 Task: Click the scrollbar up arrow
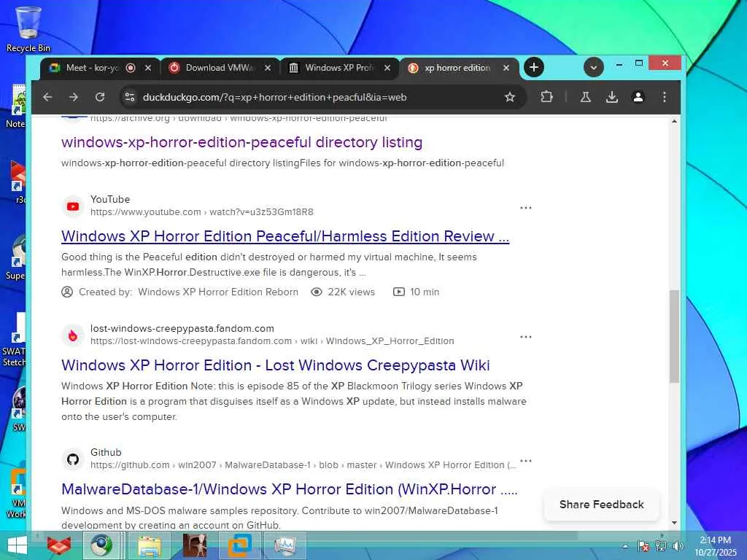point(673,122)
